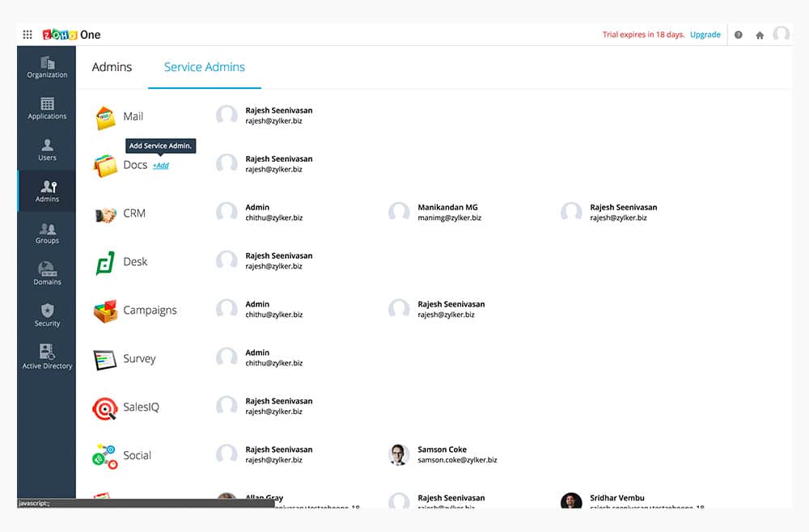The height and width of the screenshot is (532, 809).
Task: Select the Desk service name
Action: click(x=135, y=262)
